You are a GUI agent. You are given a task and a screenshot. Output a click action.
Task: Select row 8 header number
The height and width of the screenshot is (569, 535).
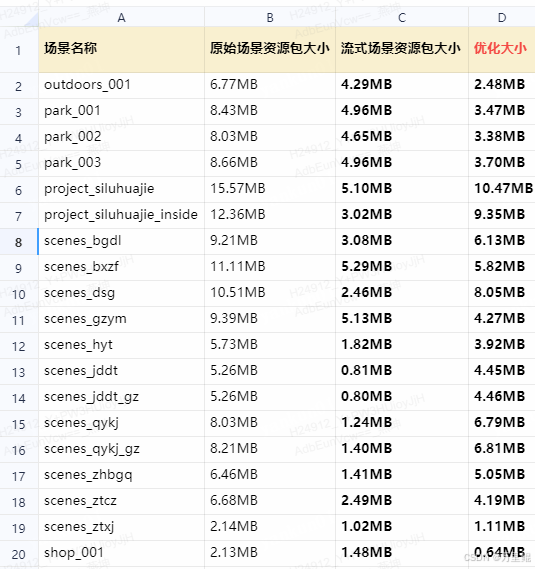(18, 242)
